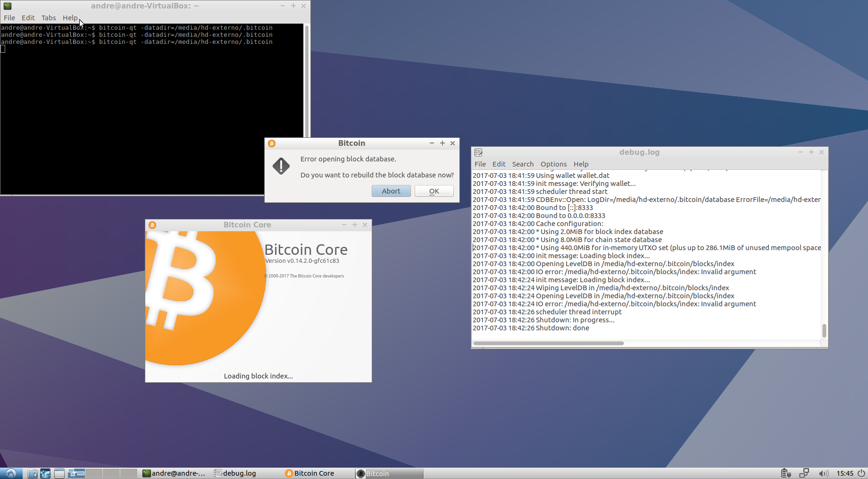Click log line 'CDBEnv::Open: LogDir=' entry
The image size is (868, 479).
click(647, 200)
